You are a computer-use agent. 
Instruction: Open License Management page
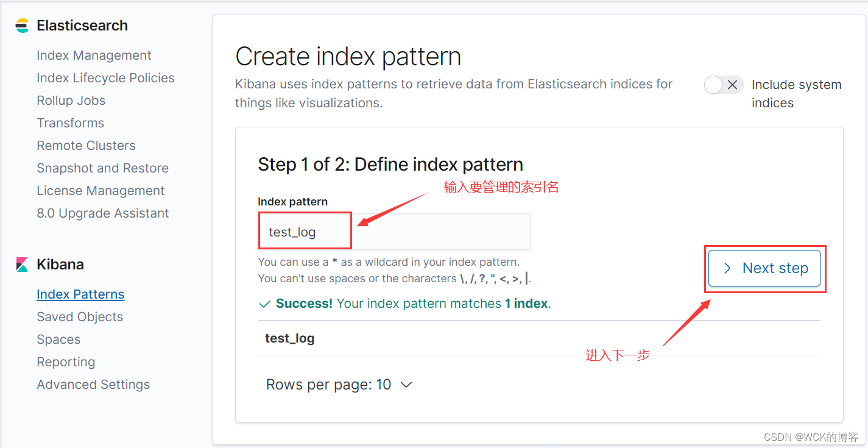click(x=101, y=191)
